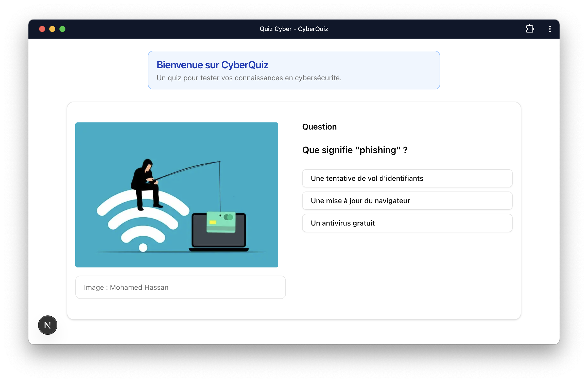Choose answer "Une tentative de vol d'identifiants"
The height and width of the screenshot is (382, 588).
coord(407,178)
